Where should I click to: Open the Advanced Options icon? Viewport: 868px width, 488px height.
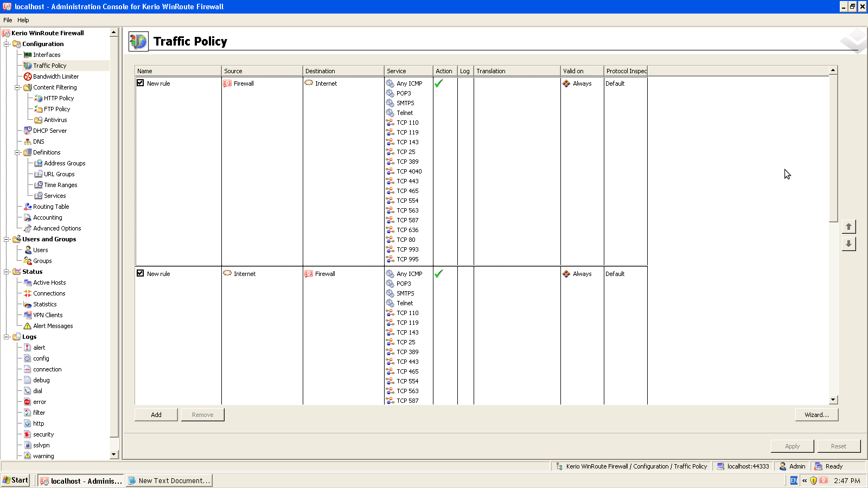(x=28, y=228)
